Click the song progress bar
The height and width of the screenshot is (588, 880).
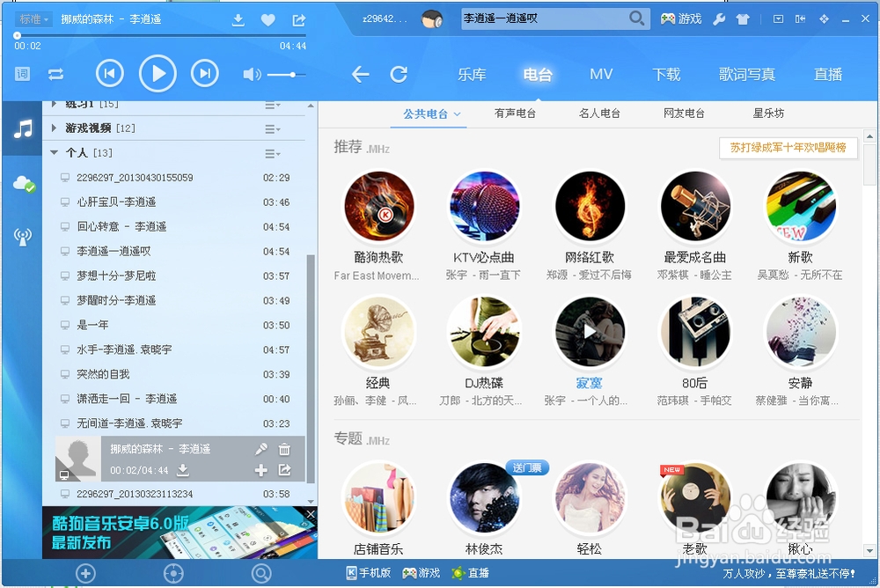pos(160,35)
